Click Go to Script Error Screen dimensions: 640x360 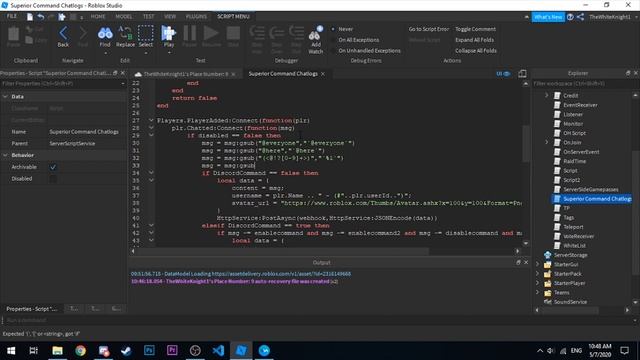coord(429,29)
